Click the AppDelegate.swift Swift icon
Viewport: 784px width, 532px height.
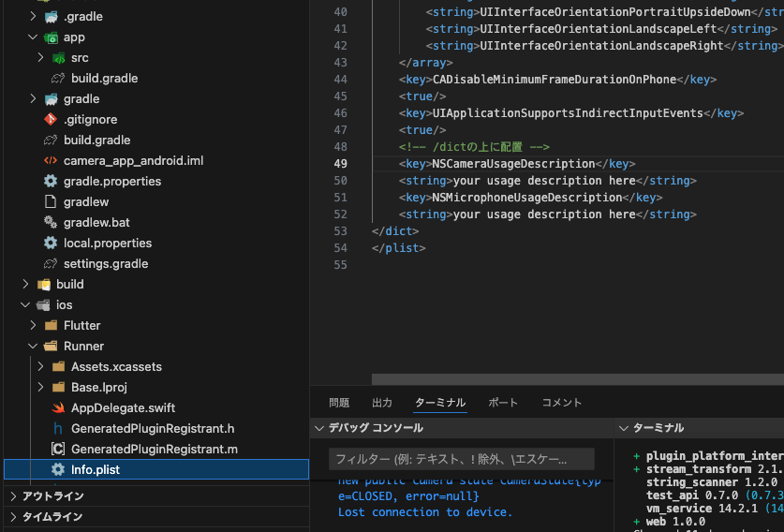coord(58,408)
